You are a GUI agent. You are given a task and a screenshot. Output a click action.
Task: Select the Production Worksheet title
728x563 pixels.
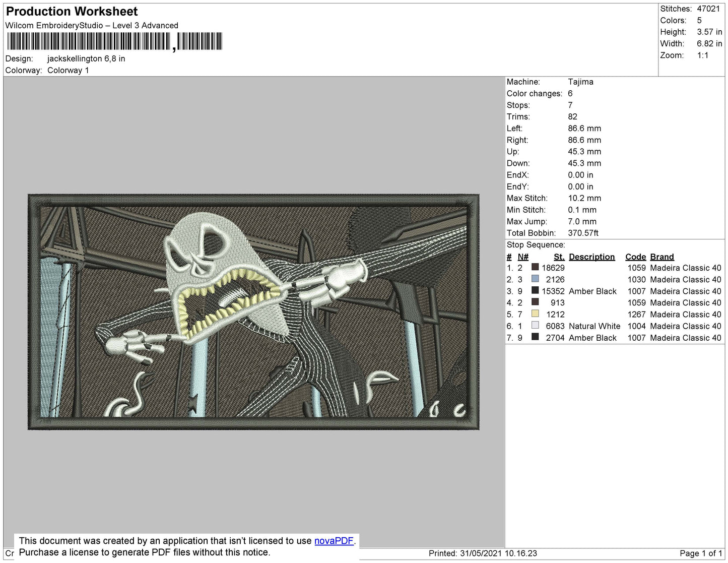point(72,11)
